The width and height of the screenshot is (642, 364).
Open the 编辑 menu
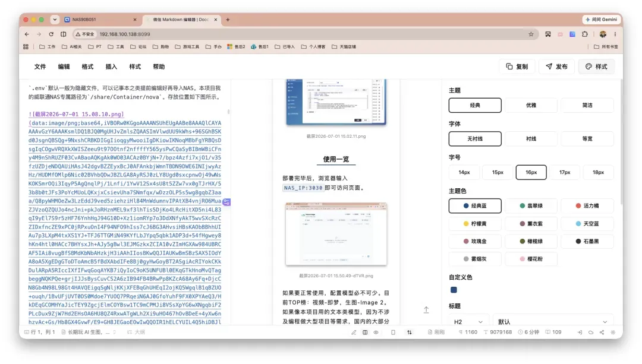(x=64, y=67)
